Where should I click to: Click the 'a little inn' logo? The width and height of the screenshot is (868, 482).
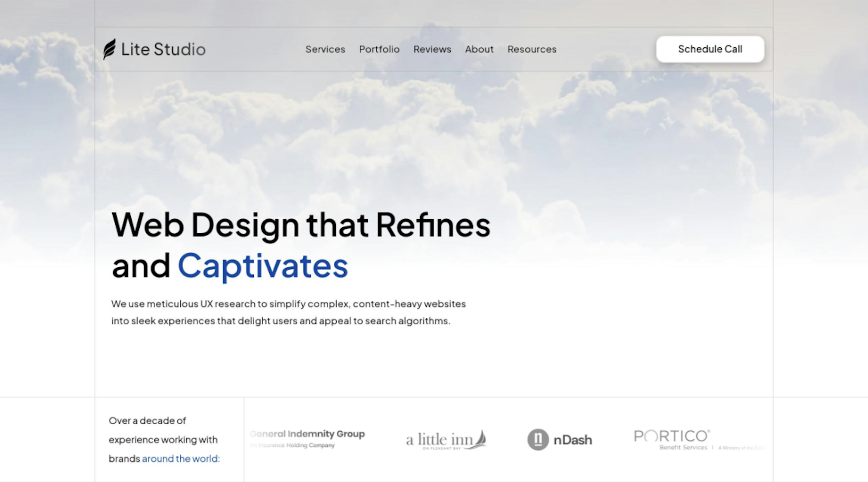439,440
